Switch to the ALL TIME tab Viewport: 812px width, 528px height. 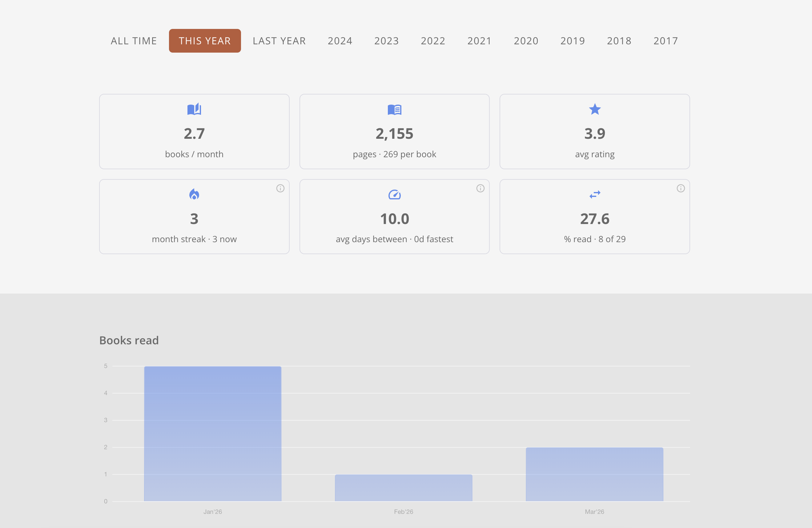[x=134, y=41]
